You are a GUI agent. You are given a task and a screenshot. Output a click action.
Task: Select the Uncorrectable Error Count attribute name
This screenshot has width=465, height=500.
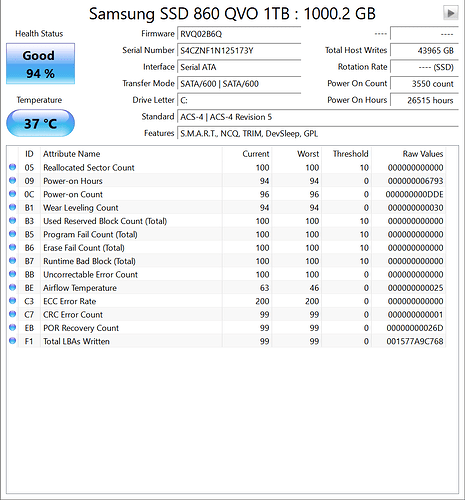[x=90, y=274]
